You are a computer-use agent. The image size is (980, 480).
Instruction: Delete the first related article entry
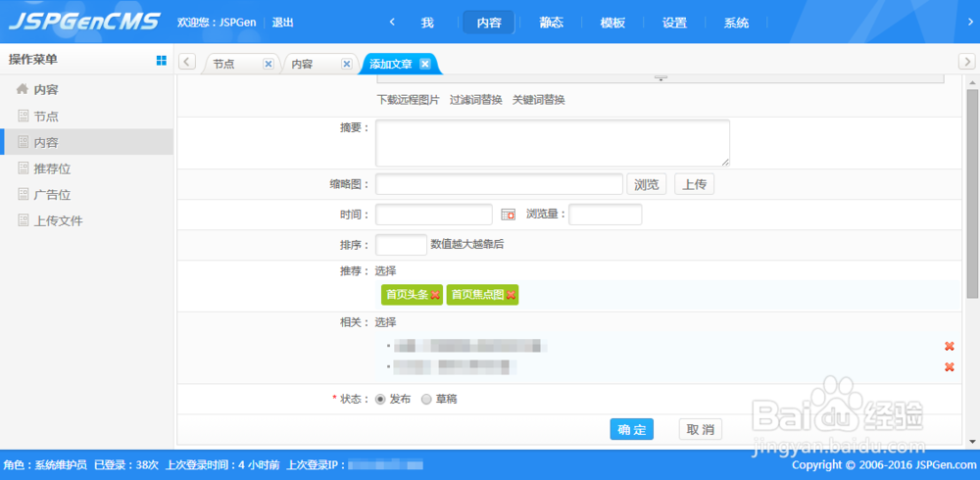tap(949, 346)
